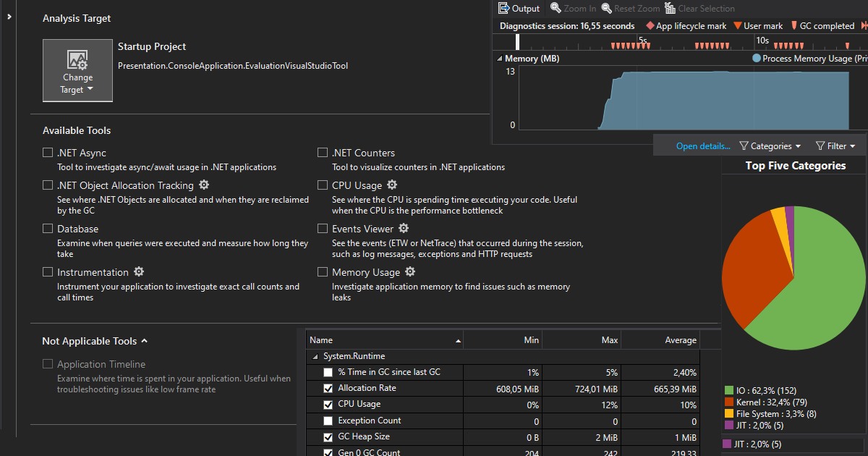The image size is (868, 456).
Task: Open CPU Usage tool settings gear
Action: (392, 185)
